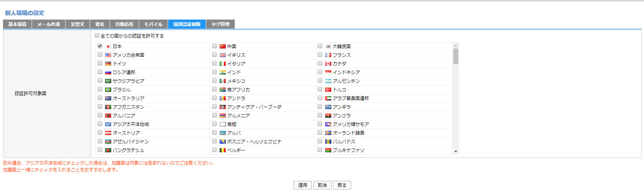
Task: Go back with the 戻る button
Action: 342,185
